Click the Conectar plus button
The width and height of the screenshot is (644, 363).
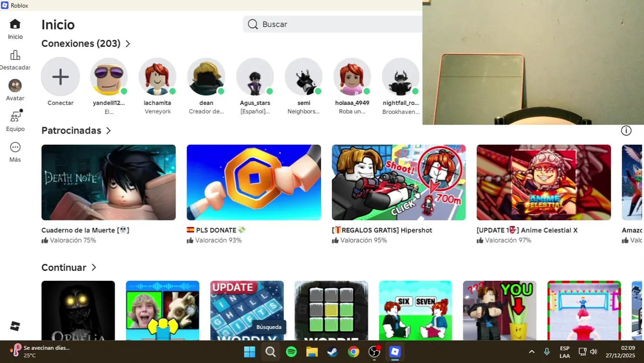tap(60, 77)
